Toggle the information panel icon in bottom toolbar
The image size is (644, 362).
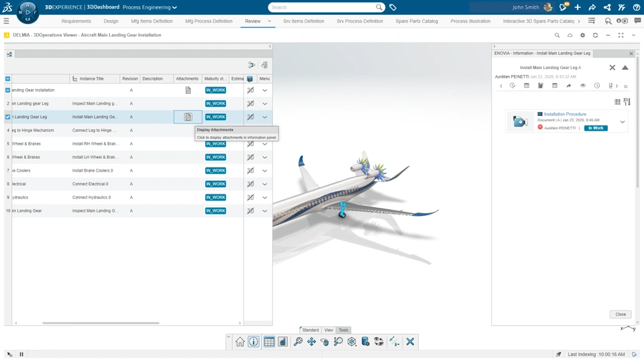pyautogui.click(x=254, y=341)
